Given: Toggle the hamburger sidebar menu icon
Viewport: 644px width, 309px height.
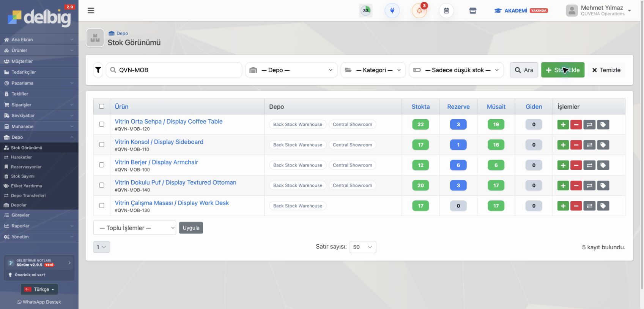Looking at the screenshot, I should click(91, 11).
